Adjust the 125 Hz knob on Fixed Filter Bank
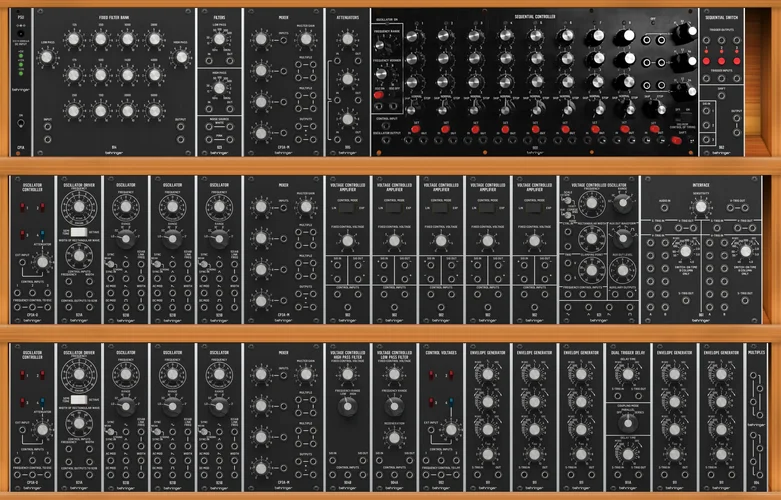 (74, 39)
